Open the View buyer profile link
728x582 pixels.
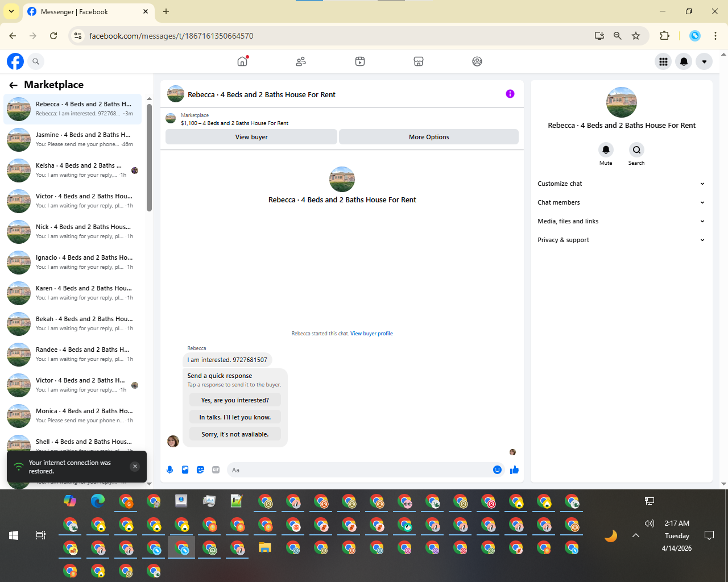(x=371, y=334)
